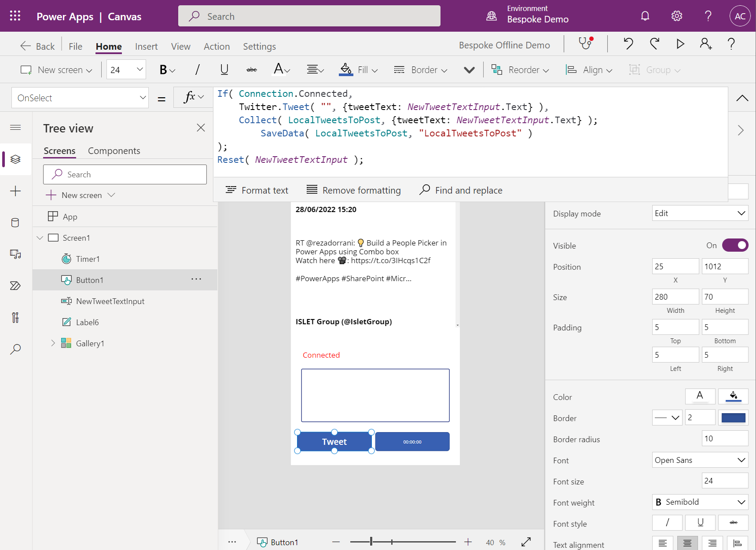
Task: Open the OnSelect property dropdown
Action: (80, 98)
